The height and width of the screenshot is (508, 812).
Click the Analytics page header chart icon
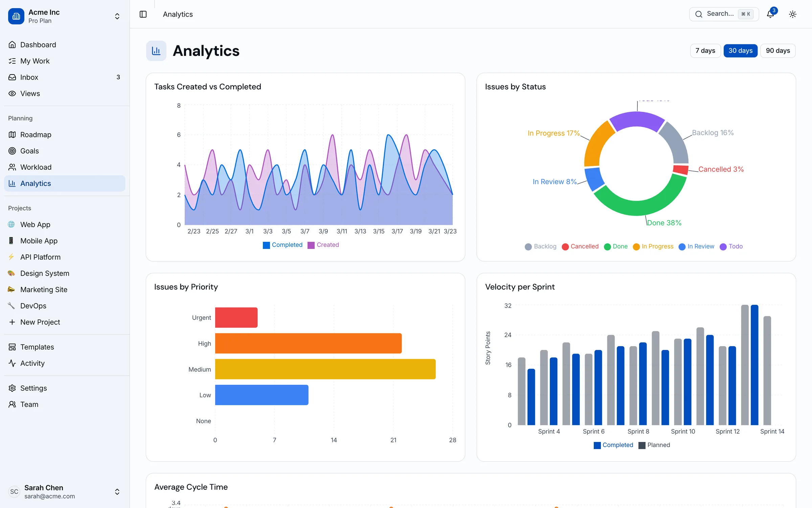tap(156, 51)
